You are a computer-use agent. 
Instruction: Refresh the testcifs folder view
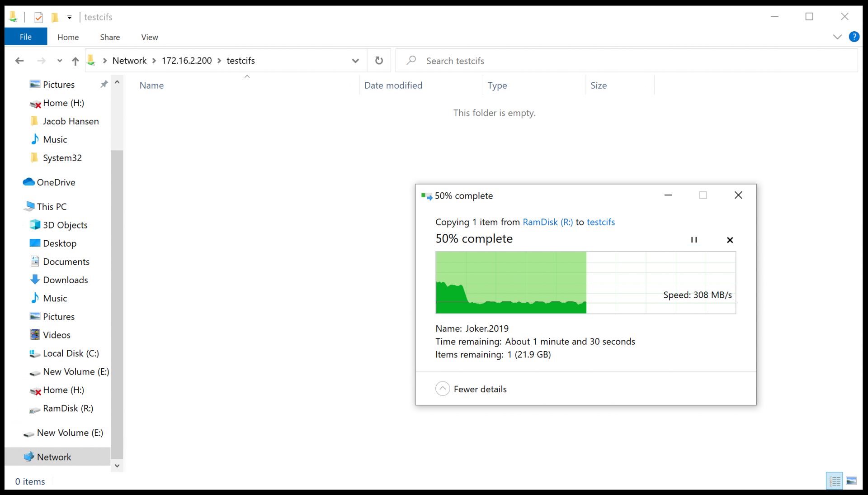tap(379, 61)
